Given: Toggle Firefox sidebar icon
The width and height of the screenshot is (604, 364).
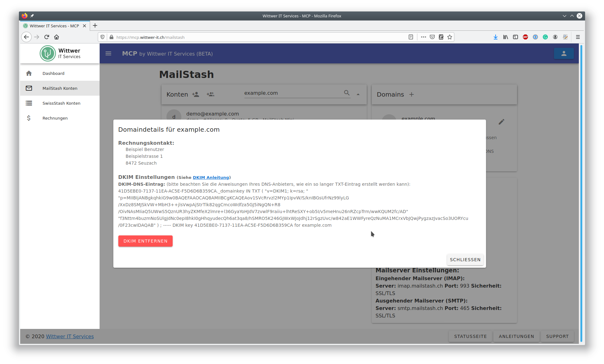Looking at the screenshot, I should 515,37.
